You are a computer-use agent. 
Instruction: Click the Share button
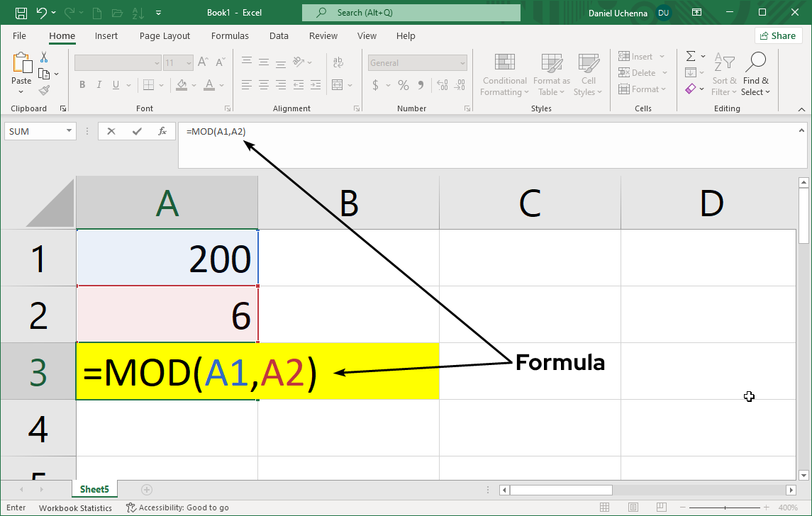point(778,35)
